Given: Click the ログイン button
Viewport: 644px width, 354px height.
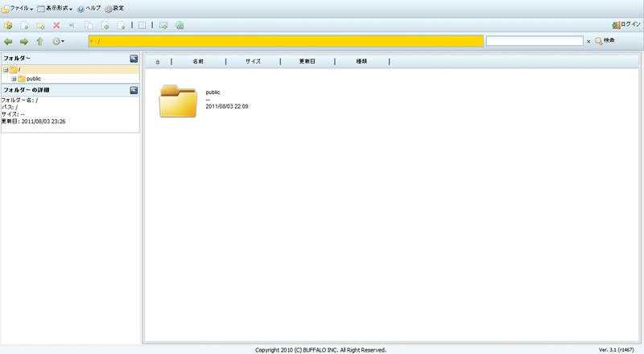Looking at the screenshot, I should (x=626, y=25).
